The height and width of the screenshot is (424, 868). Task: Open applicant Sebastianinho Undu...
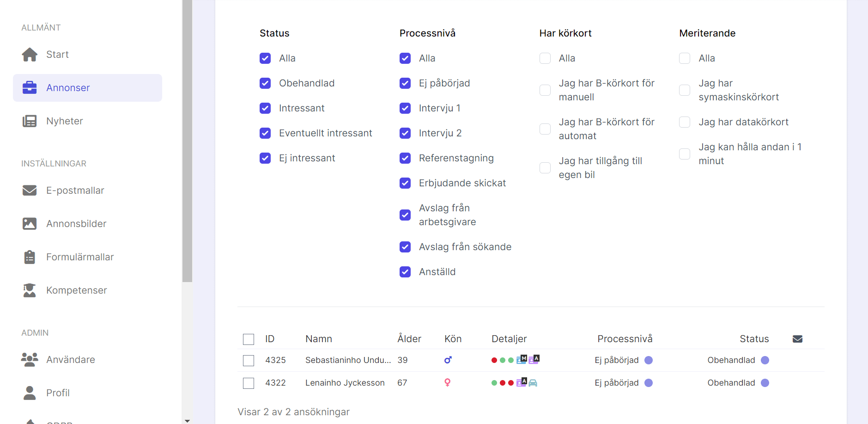coord(348,360)
